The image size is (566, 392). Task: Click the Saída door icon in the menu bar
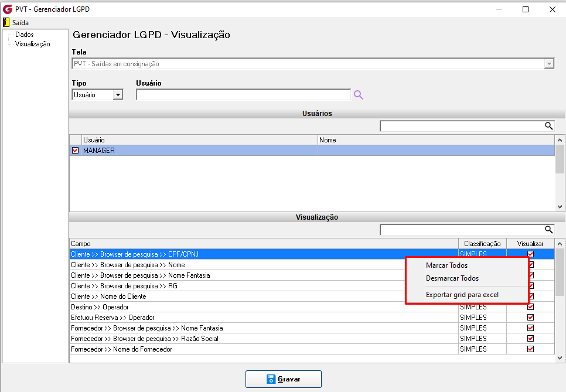tap(6, 22)
